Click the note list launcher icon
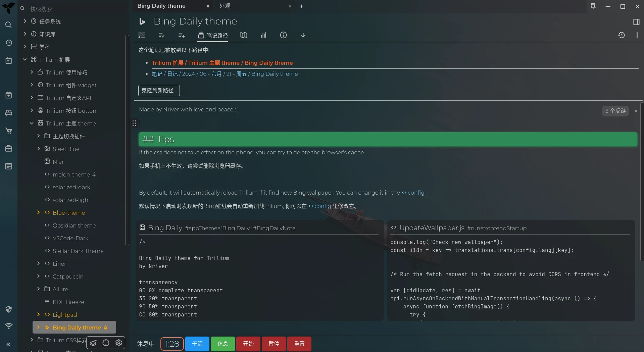Viewport: 644px width, 352px height. click(9, 166)
